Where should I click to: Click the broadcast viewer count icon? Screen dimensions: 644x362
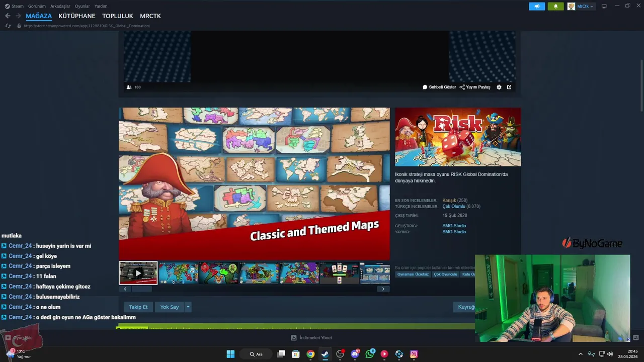pyautogui.click(x=129, y=87)
